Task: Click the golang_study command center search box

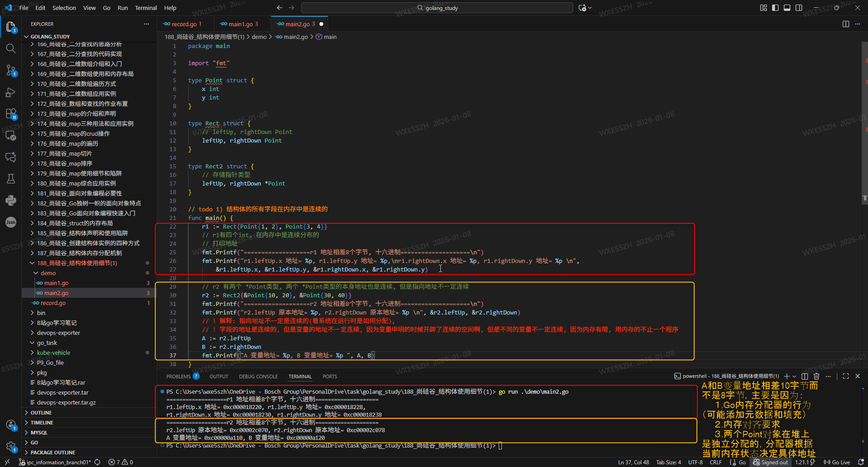Action: pos(437,8)
